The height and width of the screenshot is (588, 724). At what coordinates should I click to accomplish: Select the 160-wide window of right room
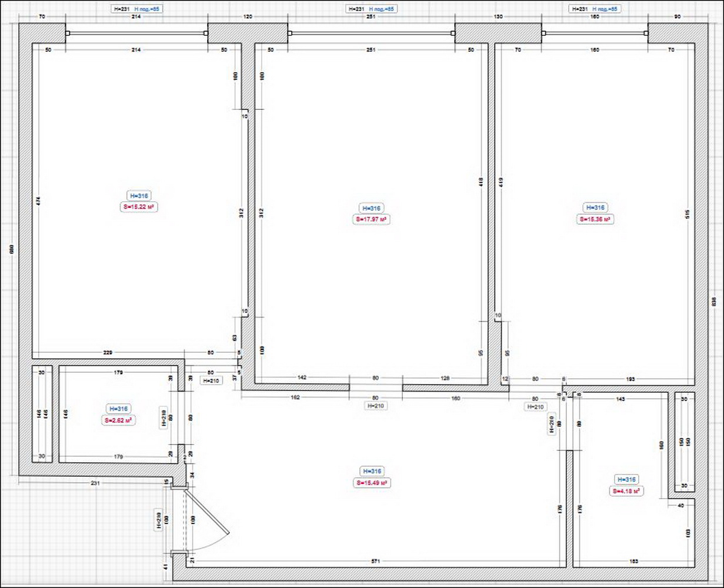pyautogui.click(x=595, y=34)
